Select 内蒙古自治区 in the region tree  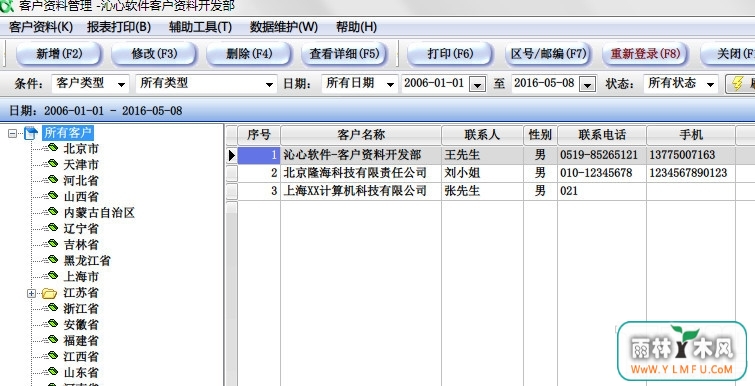click(99, 212)
